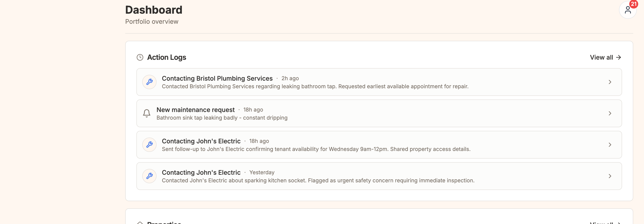Select the wrench icon on Bristol Plumbing Services entry
Image resolution: width=644 pixels, height=224 pixels.
coord(149,82)
